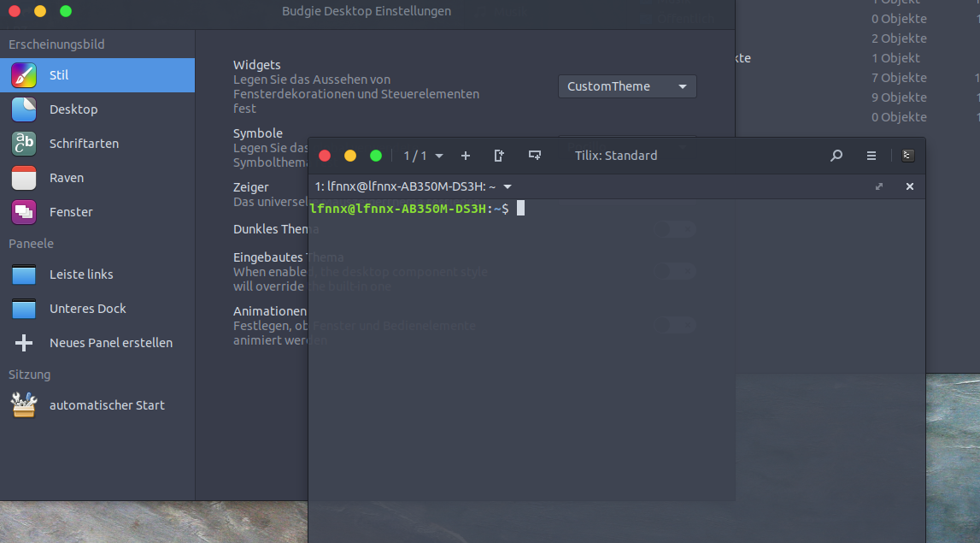Switch to the Stil tab

click(60, 74)
